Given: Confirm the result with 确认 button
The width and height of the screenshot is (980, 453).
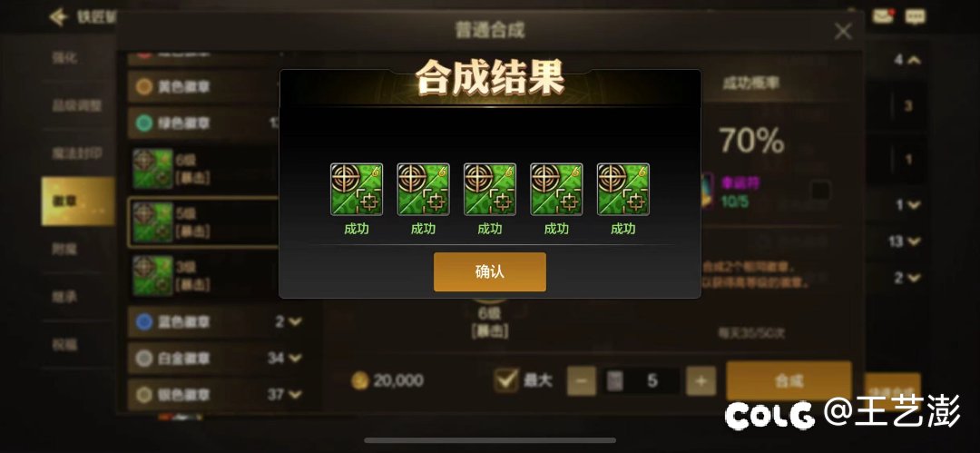Looking at the screenshot, I should pyautogui.click(x=490, y=272).
